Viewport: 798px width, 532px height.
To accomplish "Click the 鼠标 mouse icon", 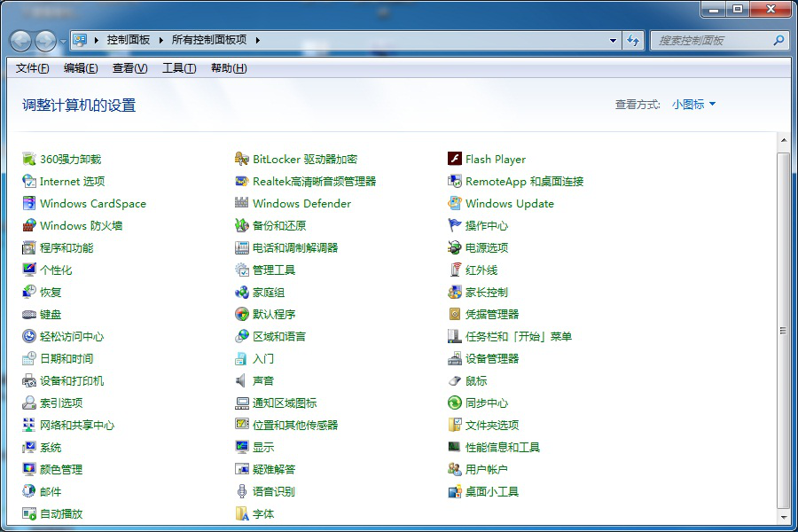I will click(x=455, y=381).
